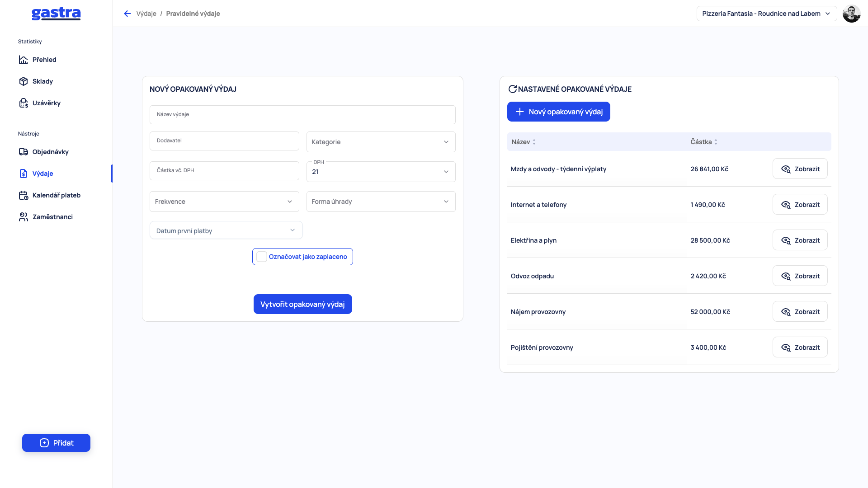Click the plus icon in Nový opakovaný výdaj
868x488 pixels.
(x=520, y=112)
